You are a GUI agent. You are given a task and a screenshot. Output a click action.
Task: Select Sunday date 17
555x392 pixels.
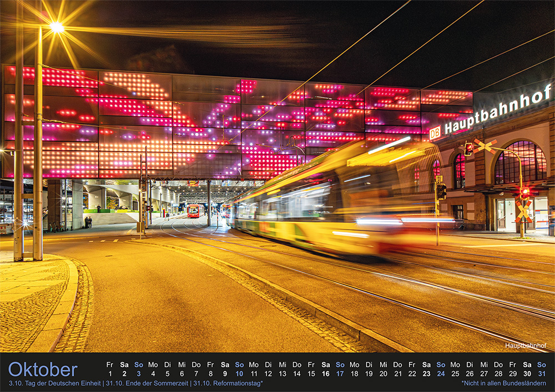click(340, 374)
